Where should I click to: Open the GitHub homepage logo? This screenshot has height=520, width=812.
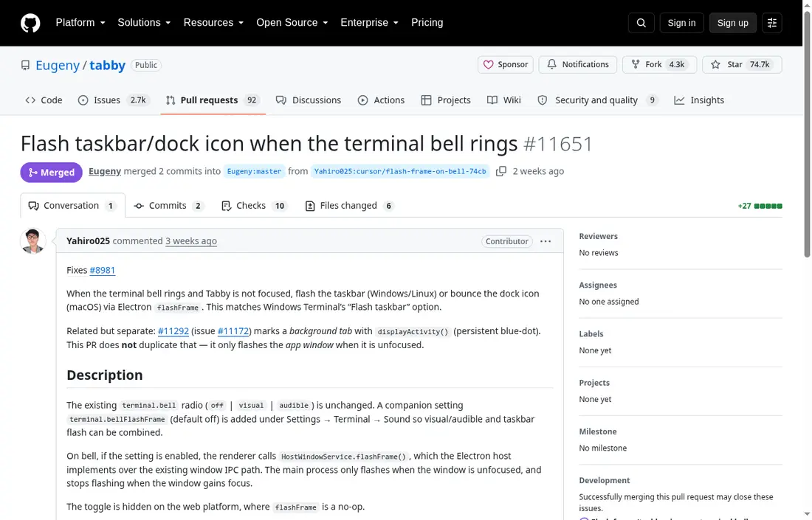click(x=30, y=23)
